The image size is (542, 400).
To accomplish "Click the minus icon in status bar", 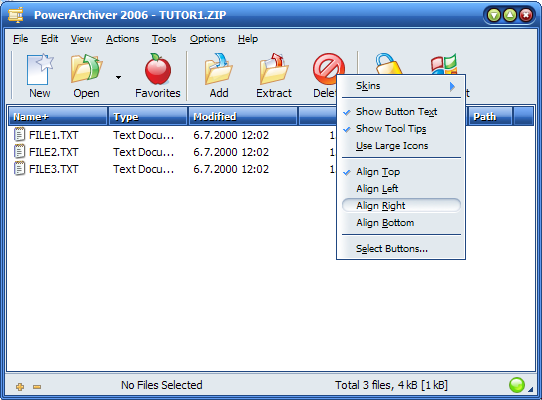I will (37, 387).
